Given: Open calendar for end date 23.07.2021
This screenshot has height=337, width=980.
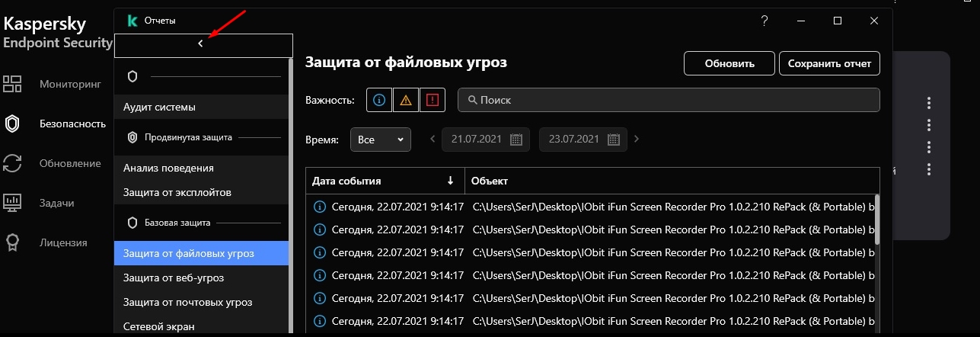Looking at the screenshot, I should pyautogui.click(x=614, y=140).
